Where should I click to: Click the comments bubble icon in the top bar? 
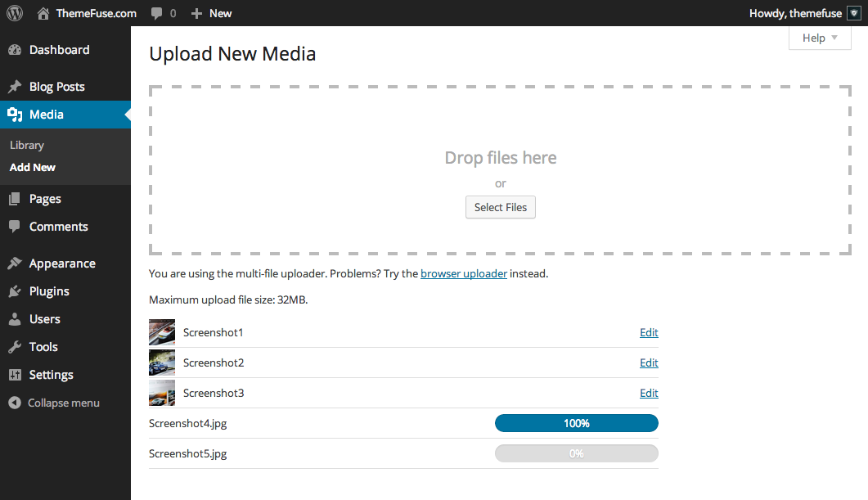pyautogui.click(x=156, y=13)
